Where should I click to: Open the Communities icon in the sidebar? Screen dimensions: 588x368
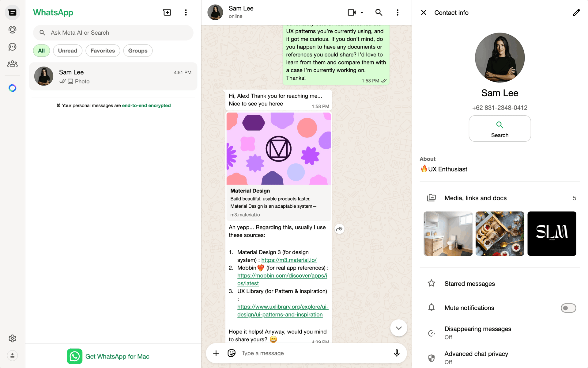point(12,63)
